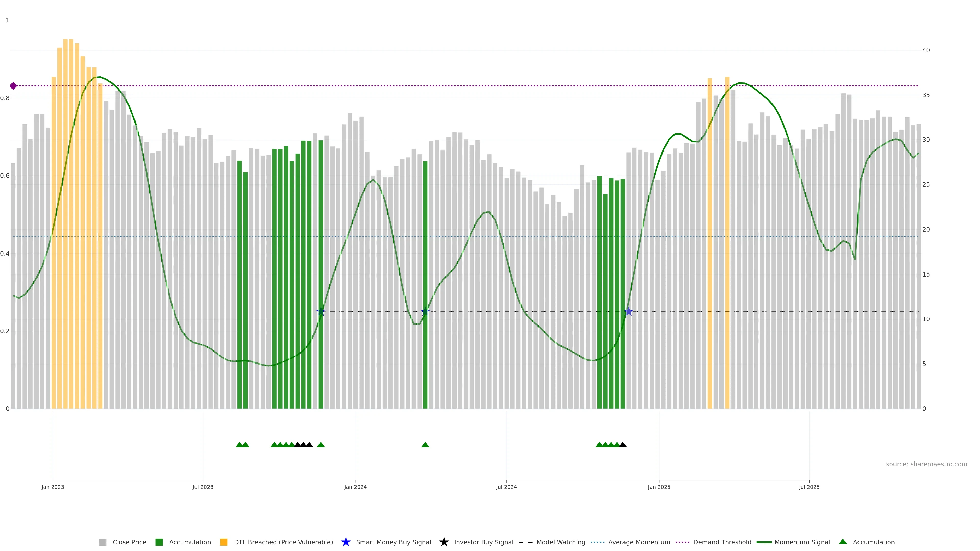Click the orange DTL Breached legend swatch
This screenshot has width=980, height=551.
224,542
